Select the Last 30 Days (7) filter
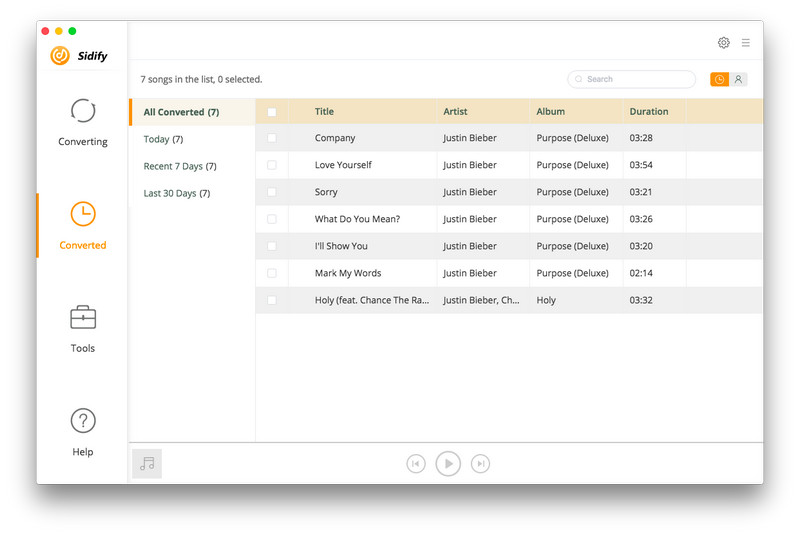800x536 pixels. pos(192,193)
